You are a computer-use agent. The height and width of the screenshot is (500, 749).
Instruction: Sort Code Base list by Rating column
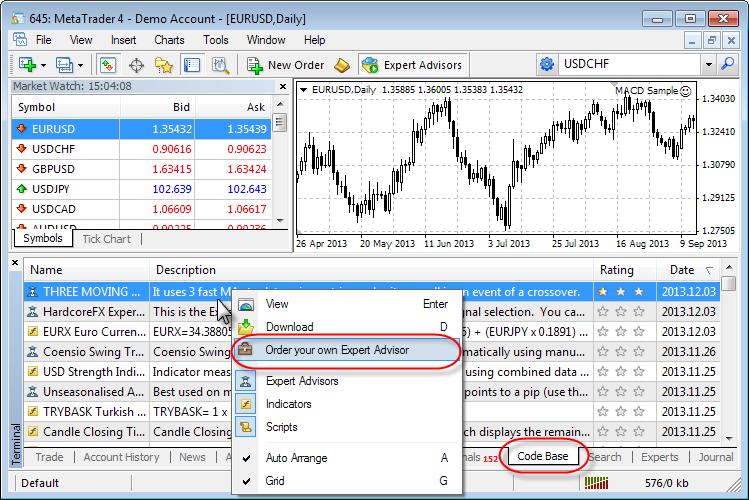point(625,270)
